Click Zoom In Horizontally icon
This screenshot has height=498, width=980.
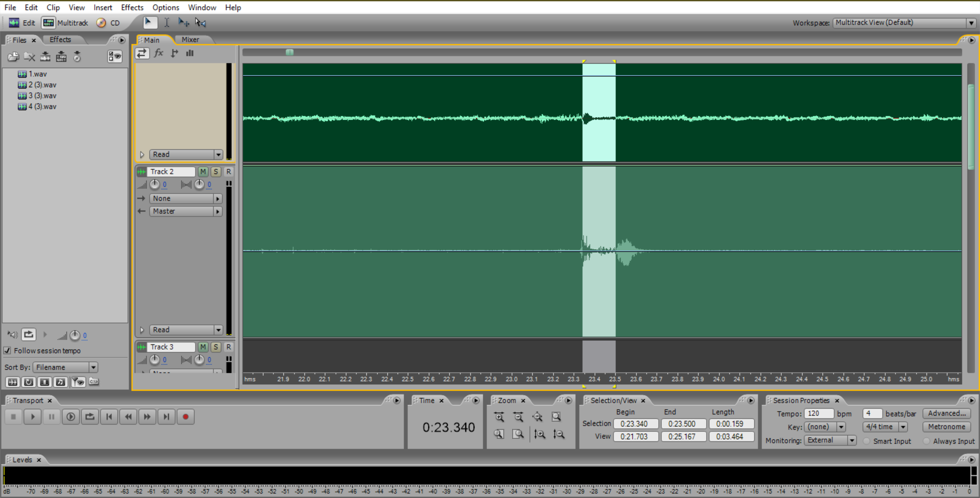(499, 417)
